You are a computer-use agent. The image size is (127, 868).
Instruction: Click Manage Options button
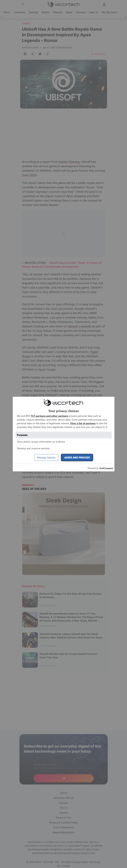pyautogui.click(x=46, y=457)
